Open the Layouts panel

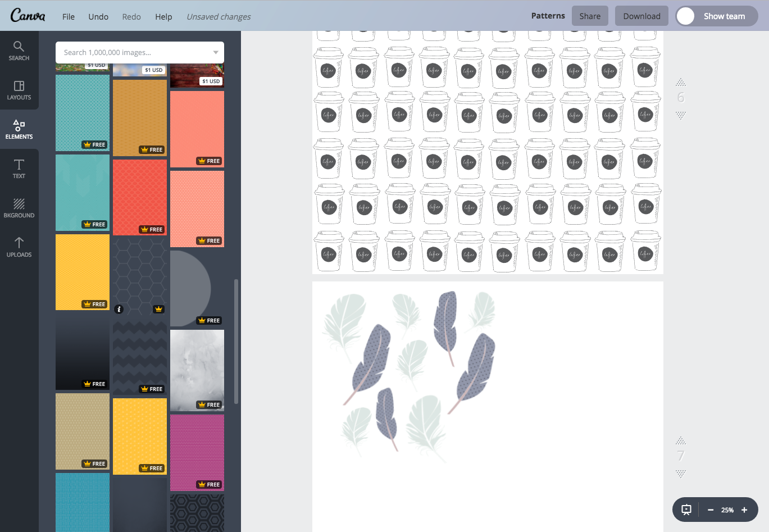coord(19,90)
